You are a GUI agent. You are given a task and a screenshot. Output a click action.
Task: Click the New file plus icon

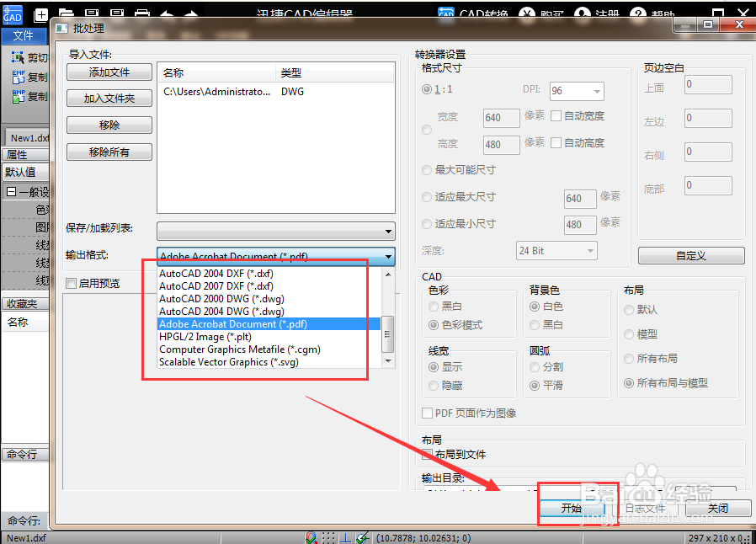pos(41,15)
